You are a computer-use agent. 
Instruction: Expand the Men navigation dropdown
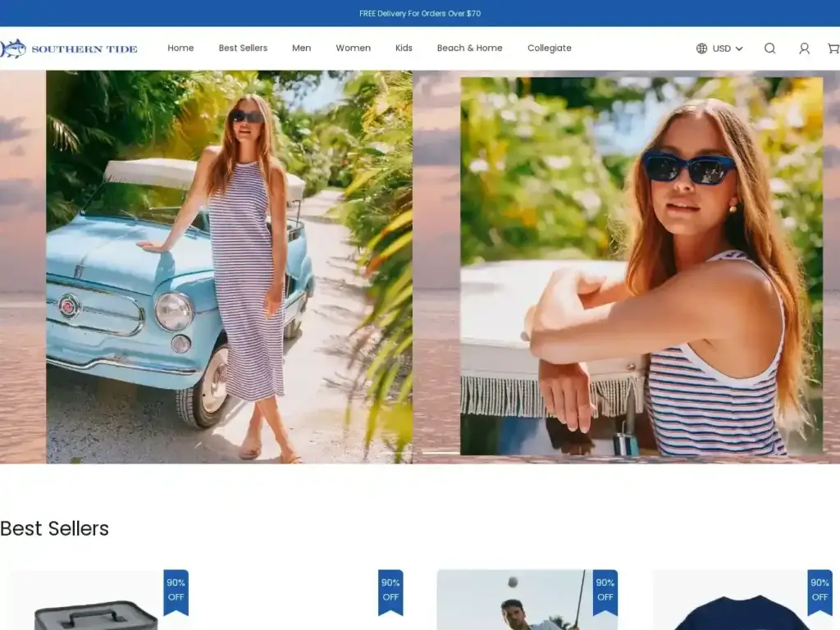pyautogui.click(x=301, y=48)
